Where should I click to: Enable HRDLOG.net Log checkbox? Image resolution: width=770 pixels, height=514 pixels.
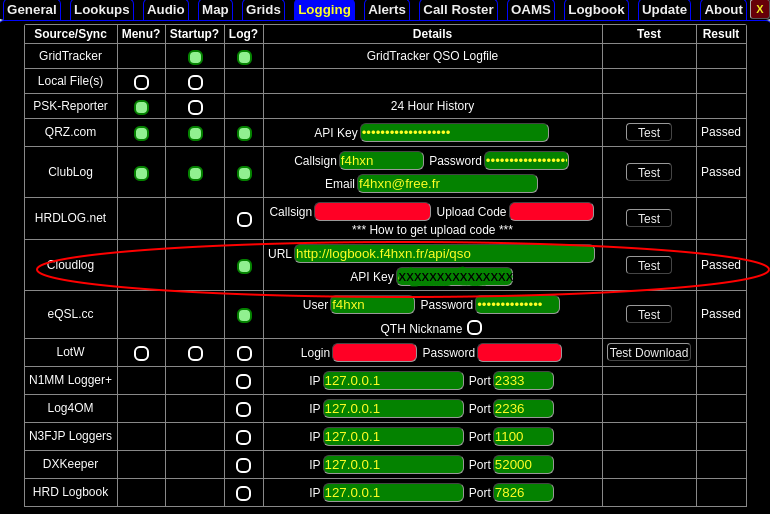[x=245, y=219]
